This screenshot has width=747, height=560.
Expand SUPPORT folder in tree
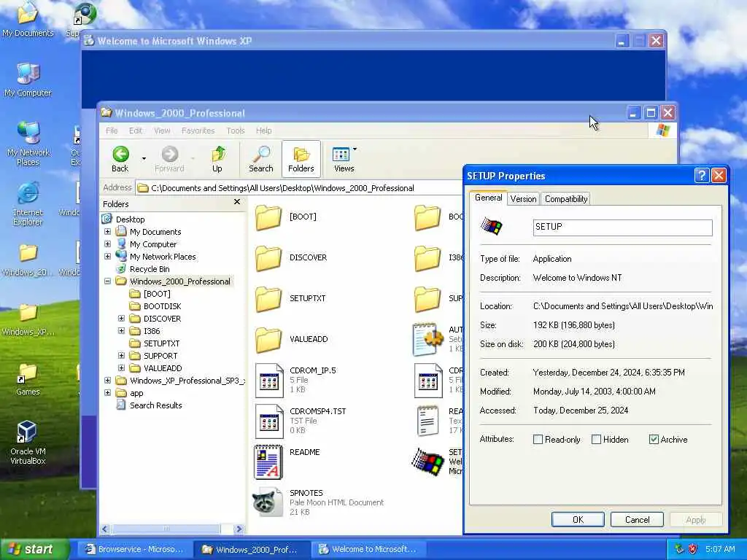click(x=122, y=356)
